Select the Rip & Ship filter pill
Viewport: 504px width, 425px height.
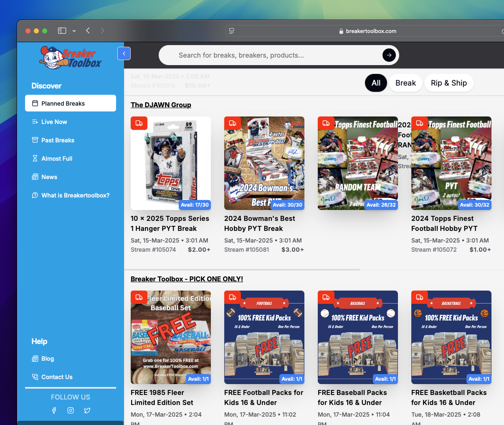point(449,83)
